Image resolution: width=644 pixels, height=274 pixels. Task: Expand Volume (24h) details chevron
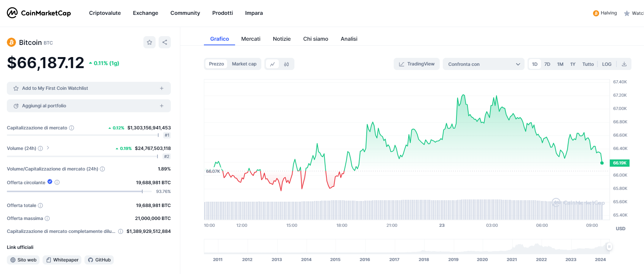[x=48, y=148]
